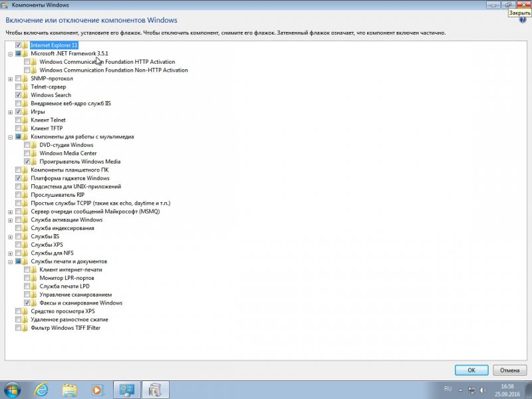Expand the Игры tree node
Viewport: 532px width, 399px height.
coord(10,112)
